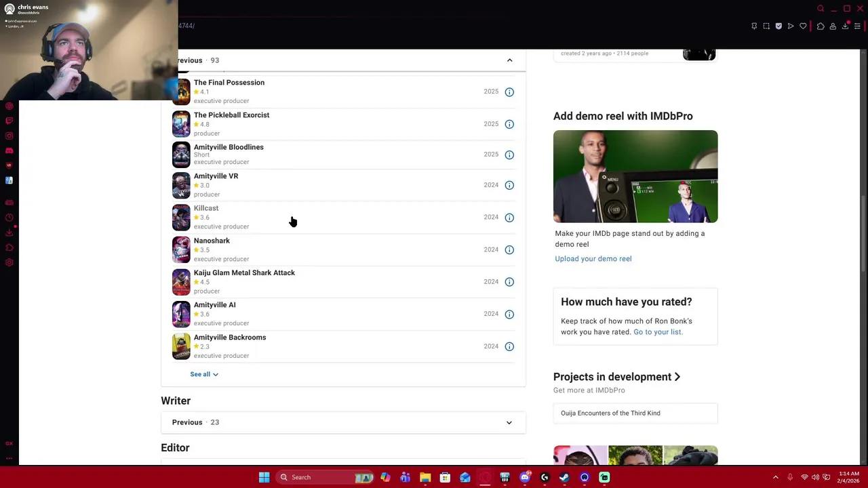Open info icon for Amityville Bloodlines
Screen dimensions: 868x488
[509, 155]
